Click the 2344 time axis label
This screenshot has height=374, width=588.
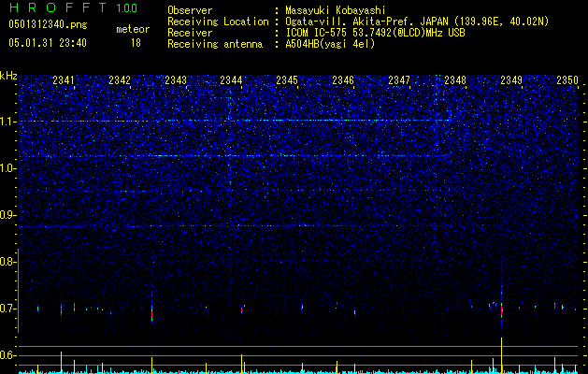click(x=231, y=79)
